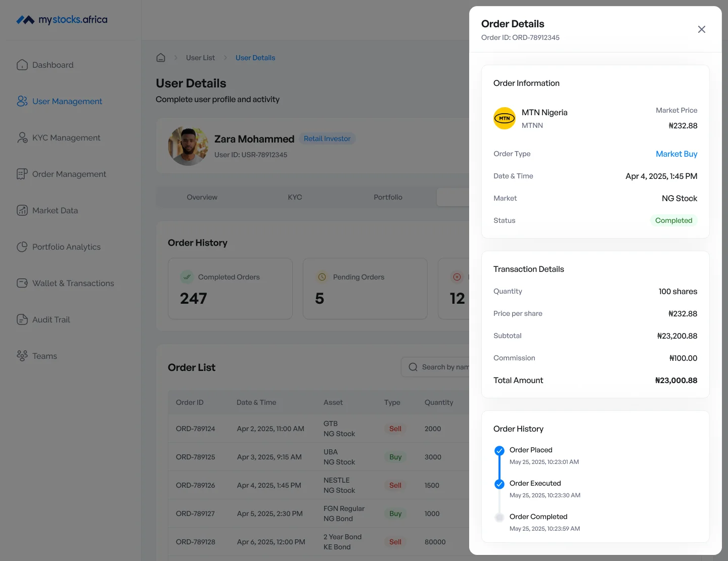Click the Completed status badge

(673, 220)
